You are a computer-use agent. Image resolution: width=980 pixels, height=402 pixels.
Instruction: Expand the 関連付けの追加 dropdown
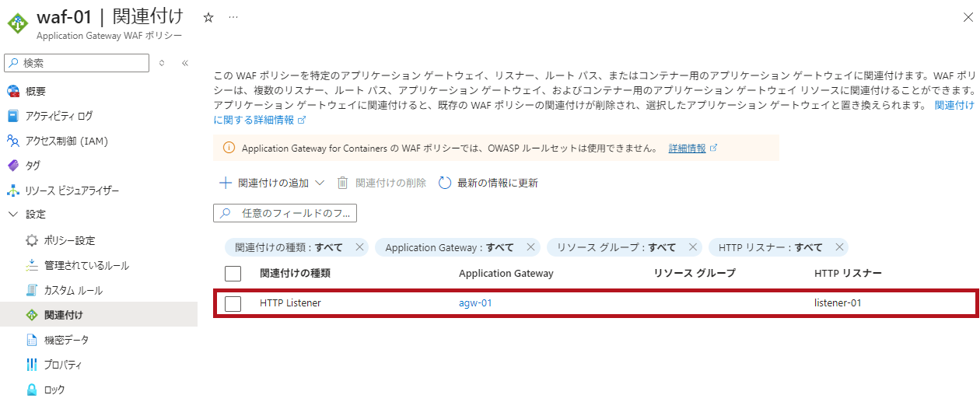[319, 183]
